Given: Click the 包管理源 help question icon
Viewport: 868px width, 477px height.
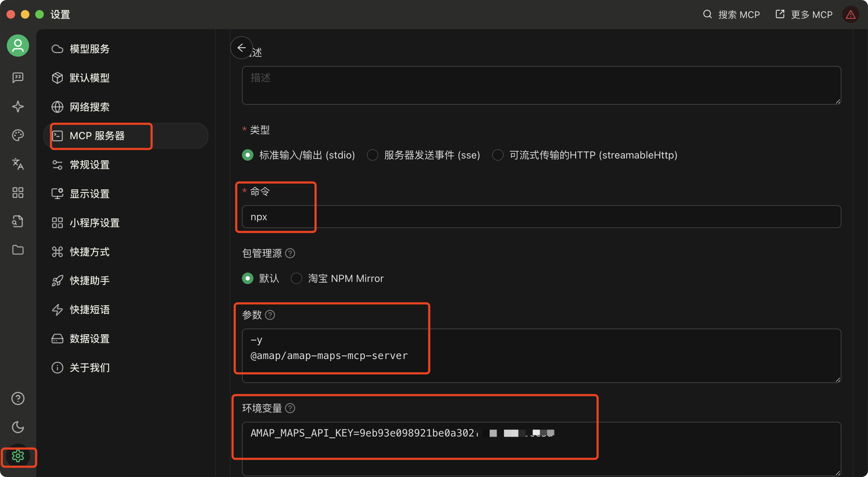Looking at the screenshot, I should (x=290, y=253).
